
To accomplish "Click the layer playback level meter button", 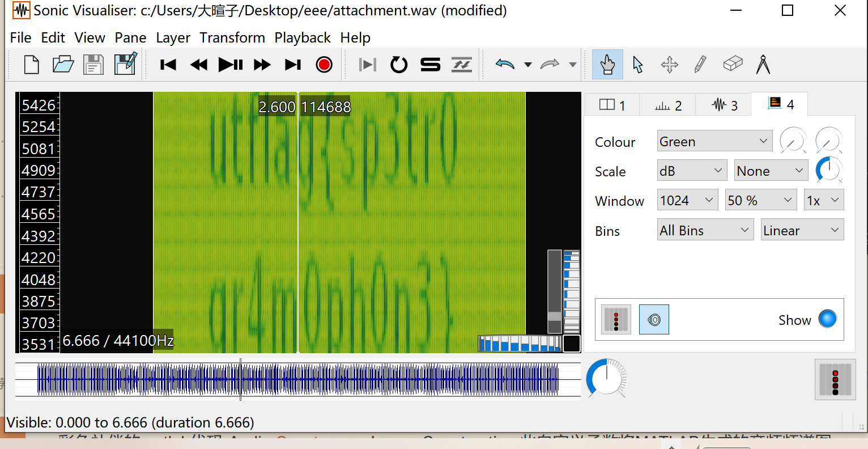I will [616, 319].
